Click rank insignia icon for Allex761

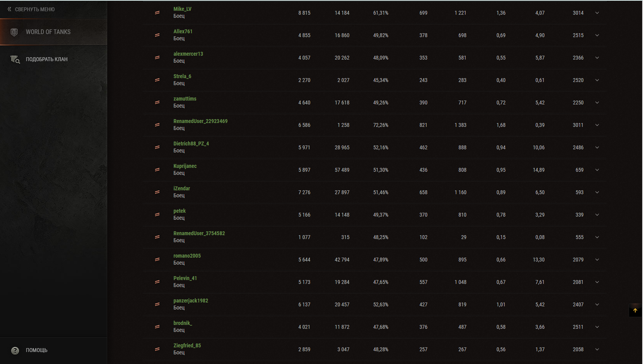click(157, 35)
